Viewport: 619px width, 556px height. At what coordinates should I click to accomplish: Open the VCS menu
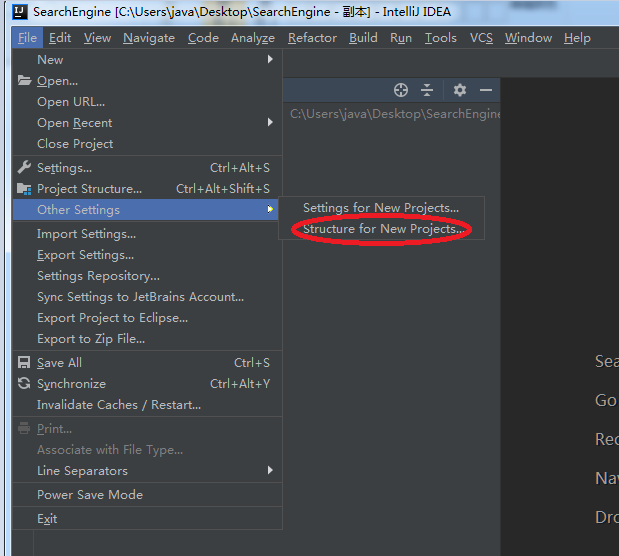click(x=481, y=38)
